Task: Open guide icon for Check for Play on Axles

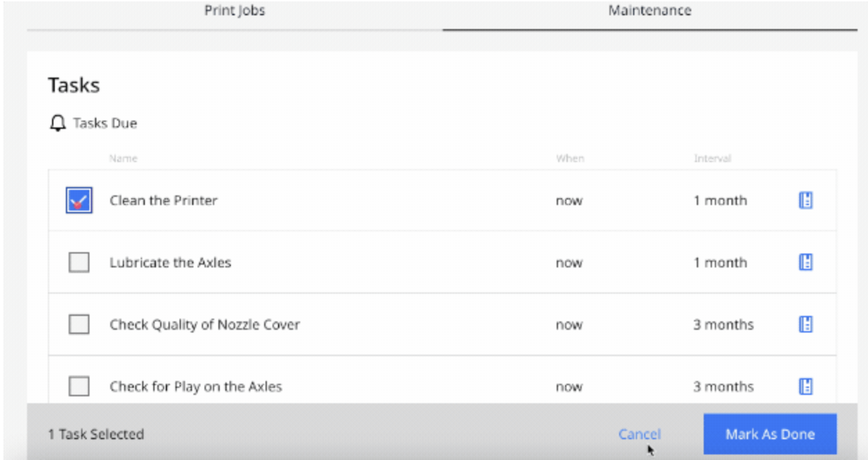Action: click(806, 386)
